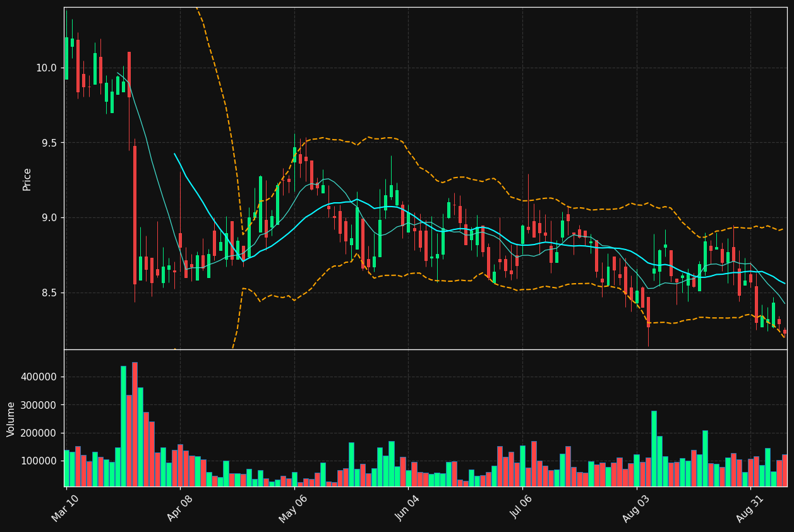Click the 9.5 price axis label
This screenshot has height=532, width=794.
click(x=49, y=143)
